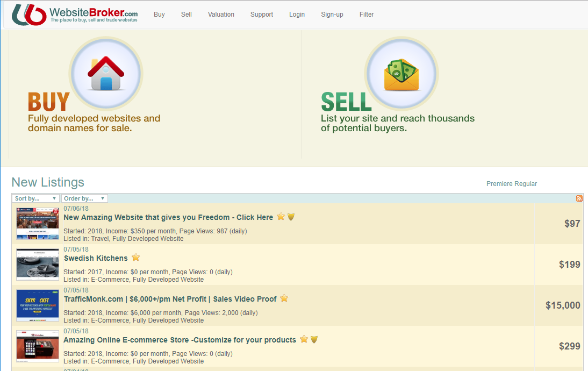Viewport: 588px width, 371px height.
Task: Show Regular listings
Action: pos(525,184)
